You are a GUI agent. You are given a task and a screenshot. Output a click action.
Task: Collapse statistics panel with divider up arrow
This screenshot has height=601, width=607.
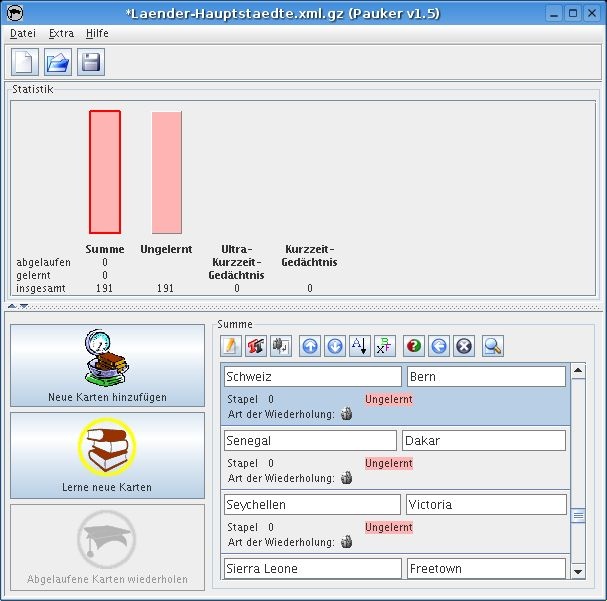[x=12, y=306]
